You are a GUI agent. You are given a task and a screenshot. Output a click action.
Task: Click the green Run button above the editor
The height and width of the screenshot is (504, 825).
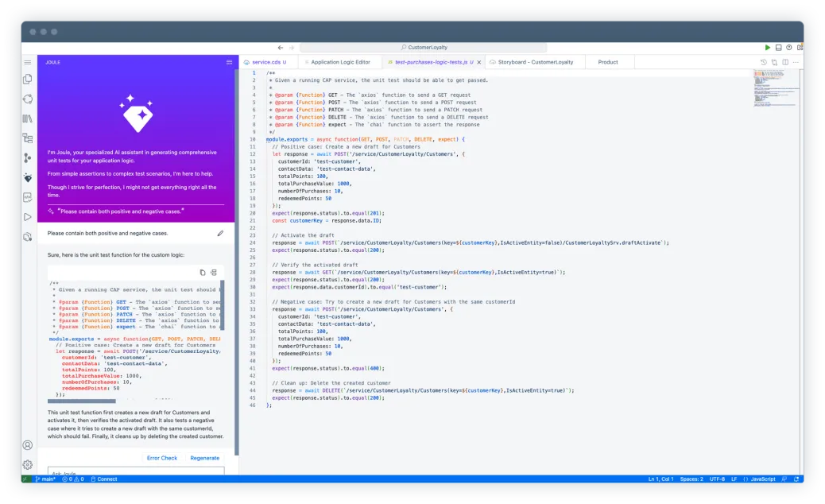click(x=767, y=47)
